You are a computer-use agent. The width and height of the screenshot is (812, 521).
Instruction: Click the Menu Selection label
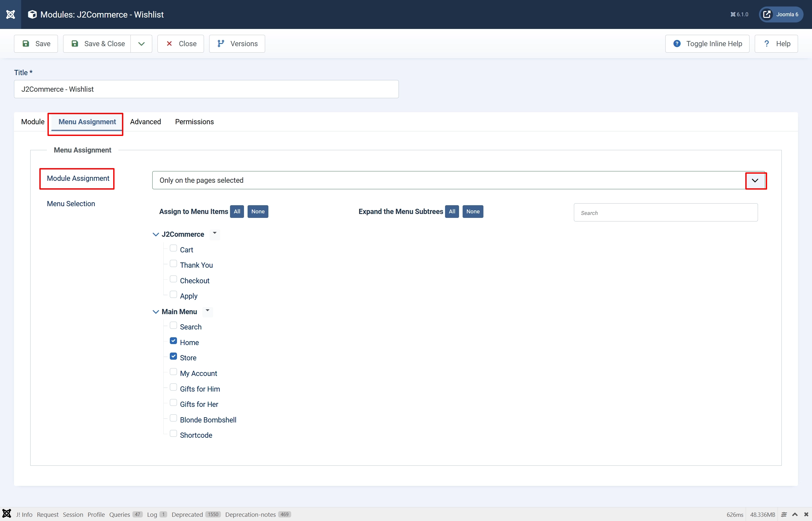click(x=71, y=204)
